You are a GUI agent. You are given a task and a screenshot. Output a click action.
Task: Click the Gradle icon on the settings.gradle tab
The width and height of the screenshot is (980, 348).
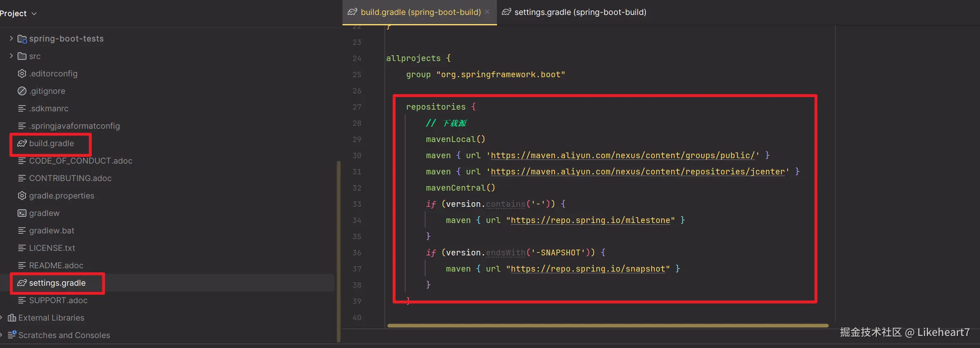tap(506, 12)
